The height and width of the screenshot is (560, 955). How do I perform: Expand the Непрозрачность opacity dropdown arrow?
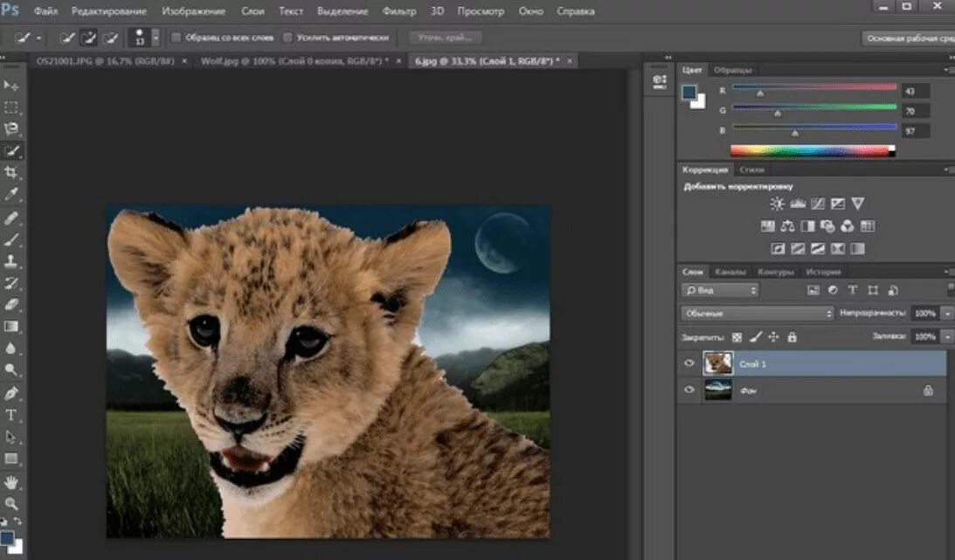(947, 313)
